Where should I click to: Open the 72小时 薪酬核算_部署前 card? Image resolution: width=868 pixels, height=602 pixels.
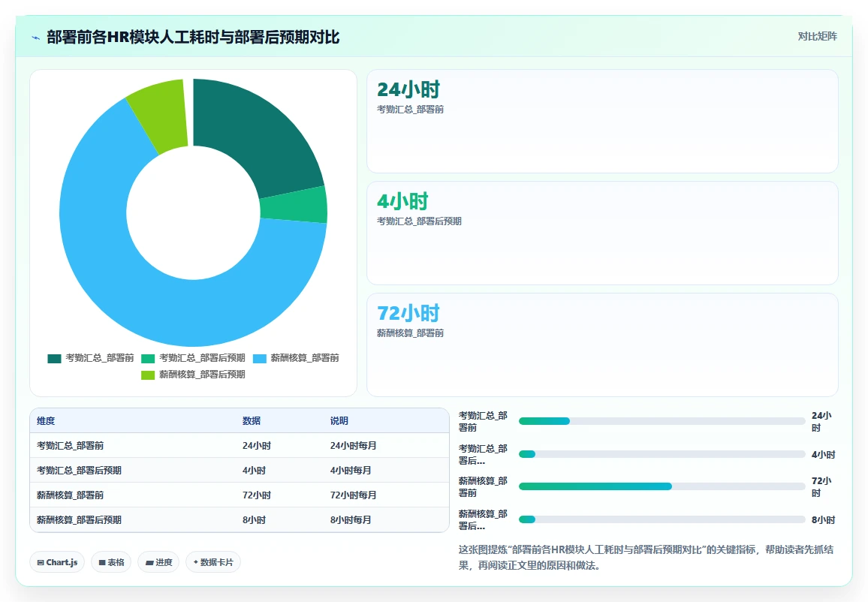(602, 345)
